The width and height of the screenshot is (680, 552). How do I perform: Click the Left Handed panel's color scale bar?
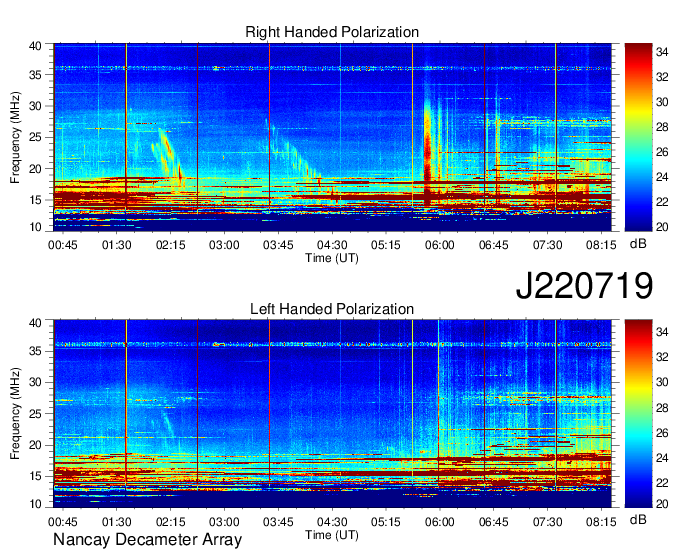(x=638, y=414)
